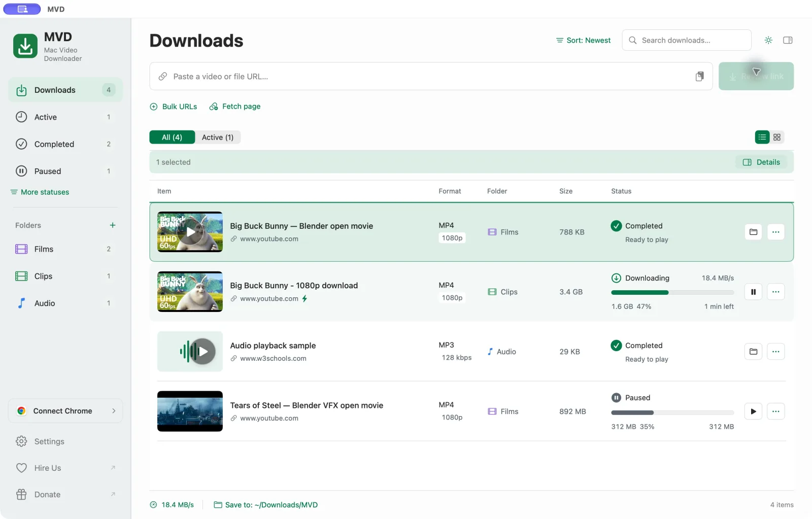
Task: Show Completed downloads in sidebar
Action: (x=65, y=144)
